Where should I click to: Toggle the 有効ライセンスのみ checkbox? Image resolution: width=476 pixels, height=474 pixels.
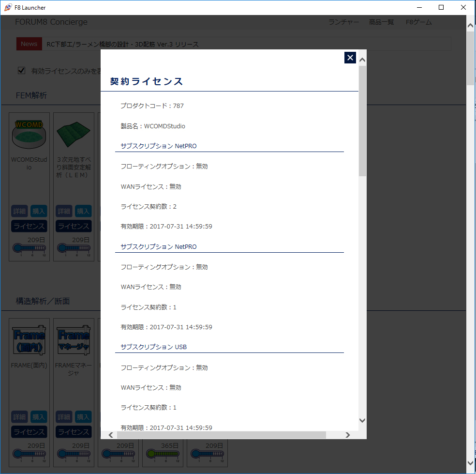coord(21,71)
